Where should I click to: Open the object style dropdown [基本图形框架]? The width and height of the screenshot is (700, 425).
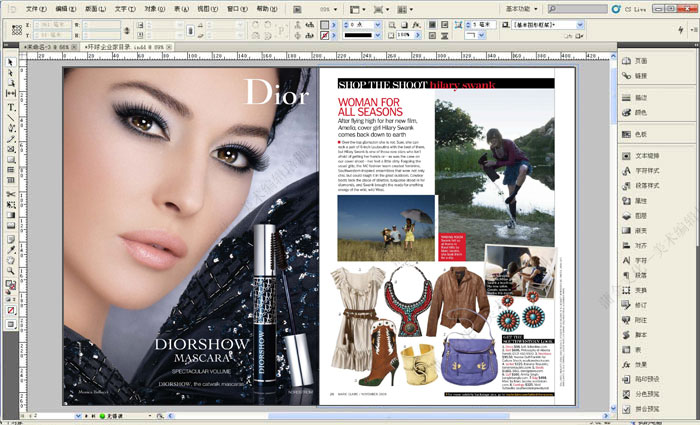pos(580,25)
